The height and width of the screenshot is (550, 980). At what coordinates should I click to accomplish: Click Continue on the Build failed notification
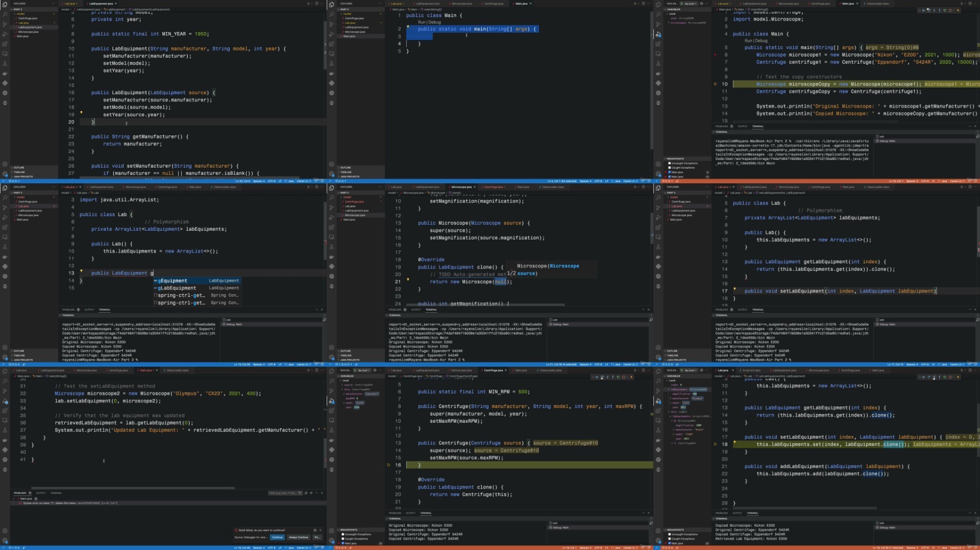pyautogui.click(x=277, y=537)
